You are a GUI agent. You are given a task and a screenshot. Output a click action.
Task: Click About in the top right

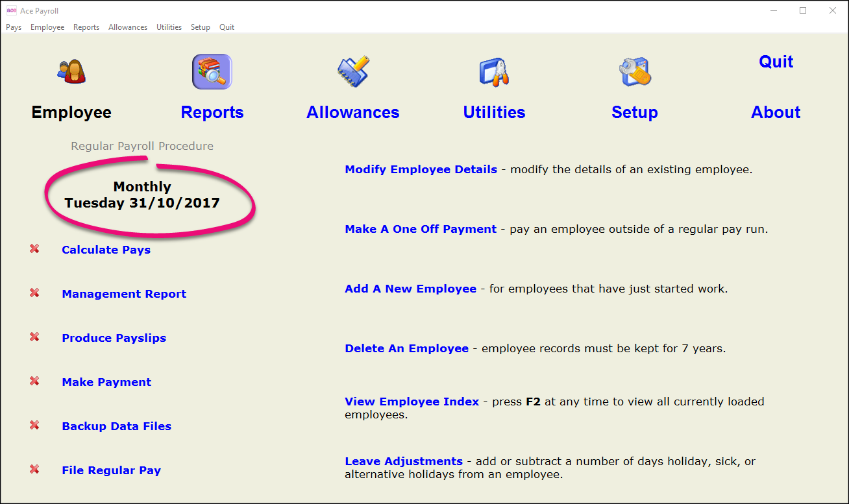(x=775, y=112)
